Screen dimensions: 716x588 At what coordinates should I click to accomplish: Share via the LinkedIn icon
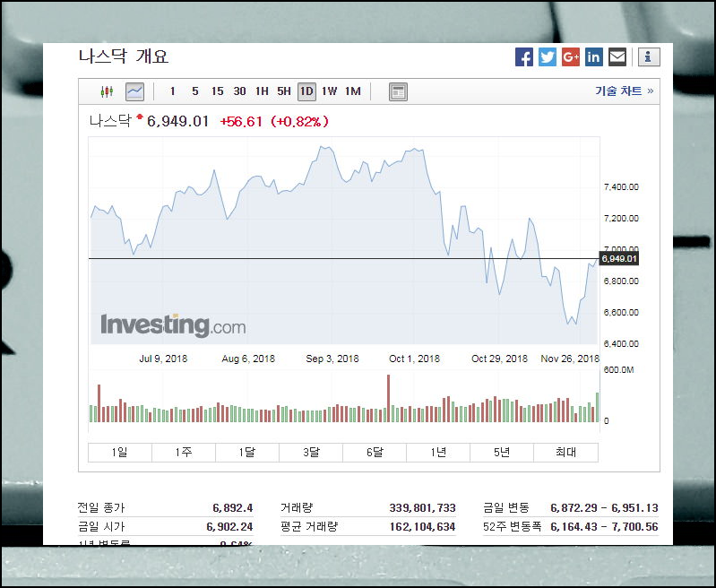click(x=593, y=57)
